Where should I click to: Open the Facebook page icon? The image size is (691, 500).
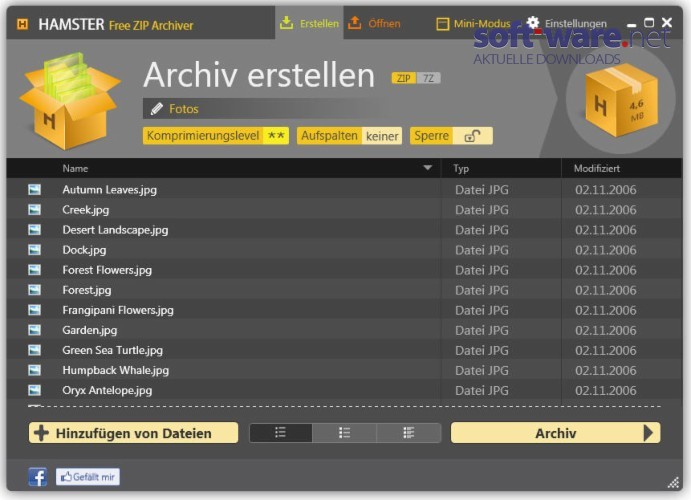(37, 477)
